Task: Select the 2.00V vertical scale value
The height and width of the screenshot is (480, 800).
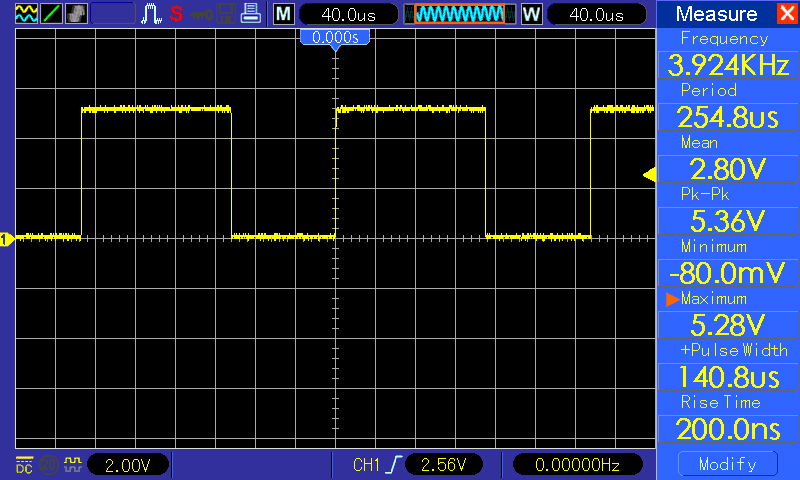Action: (128, 465)
